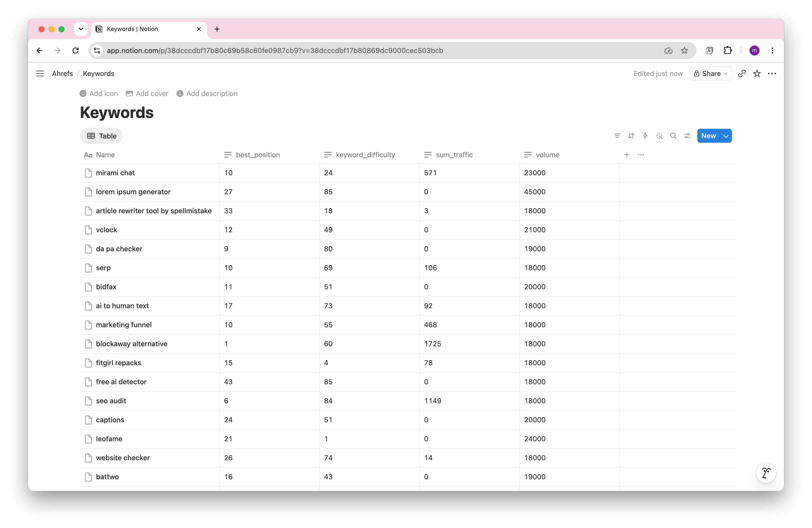Go to the Ahrefs breadcrumb
Viewport: 812px width, 528px height.
click(x=62, y=74)
